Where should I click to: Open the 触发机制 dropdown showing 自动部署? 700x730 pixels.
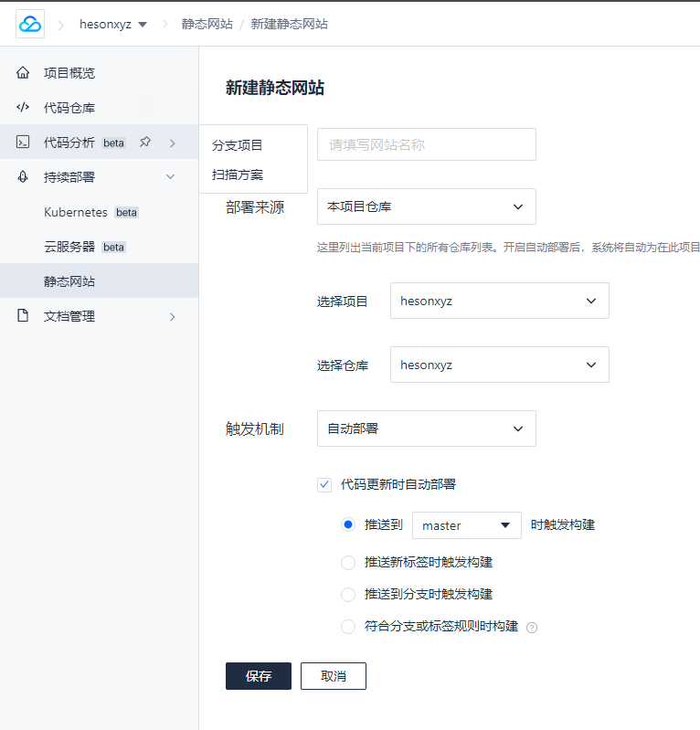click(x=427, y=428)
